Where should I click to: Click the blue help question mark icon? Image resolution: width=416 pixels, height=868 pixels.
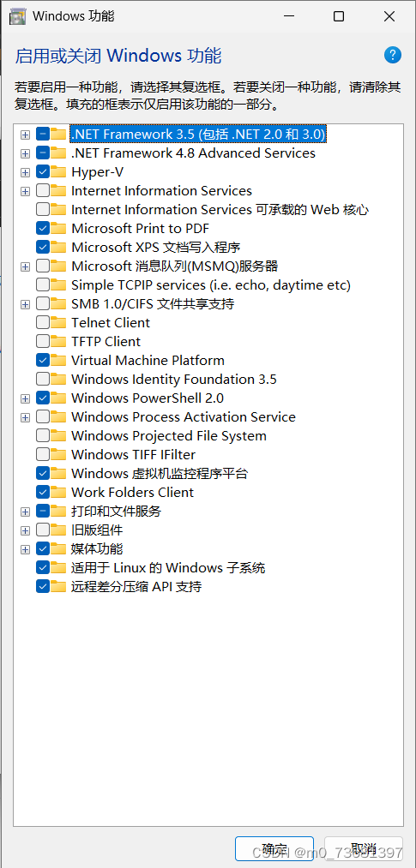click(x=392, y=55)
